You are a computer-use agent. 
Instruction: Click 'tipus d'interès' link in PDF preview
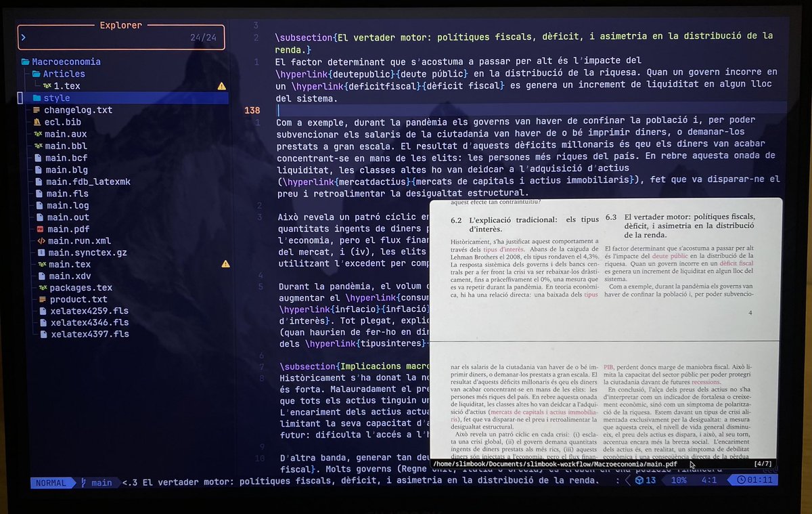pos(502,250)
